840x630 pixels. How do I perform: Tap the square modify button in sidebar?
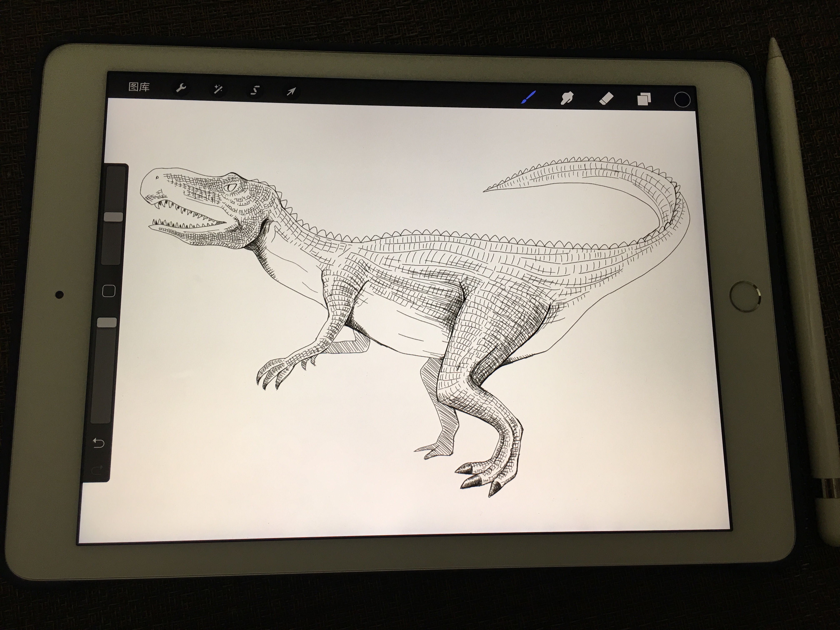pos(109,291)
